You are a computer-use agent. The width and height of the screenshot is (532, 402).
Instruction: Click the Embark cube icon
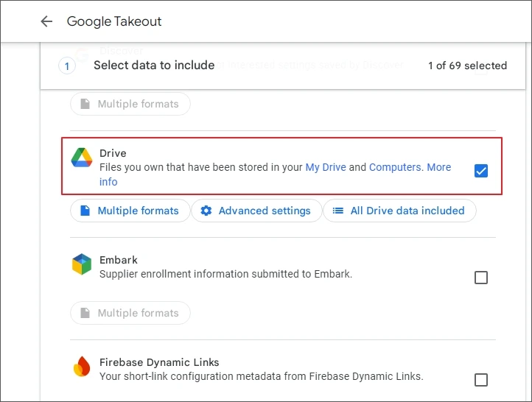(x=82, y=264)
